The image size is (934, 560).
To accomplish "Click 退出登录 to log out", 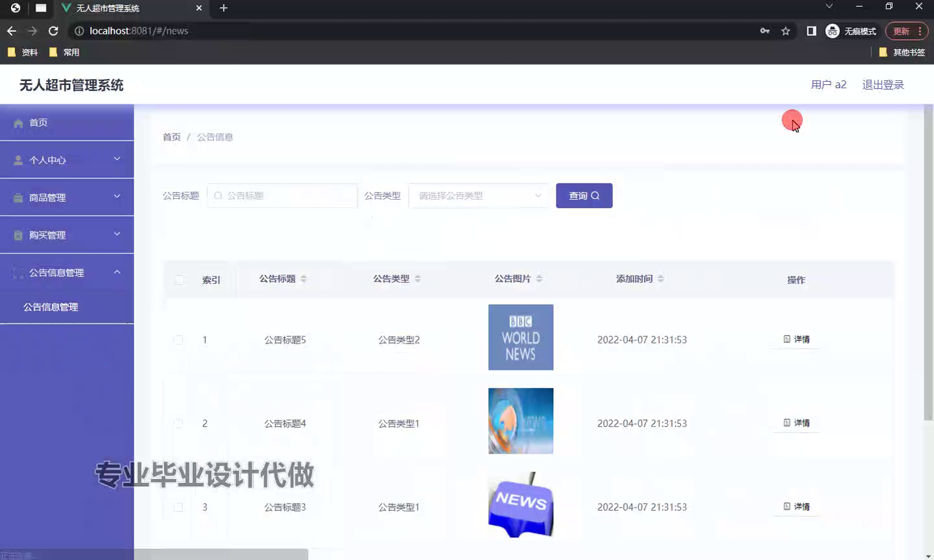I will (x=883, y=85).
